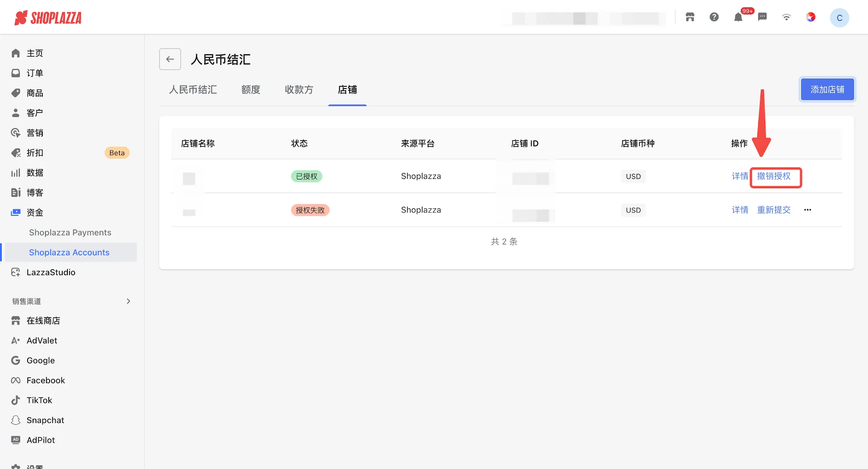Image resolution: width=868 pixels, height=469 pixels.
Task: Switch to 额度 tab
Action: click(x=251, y=89)
